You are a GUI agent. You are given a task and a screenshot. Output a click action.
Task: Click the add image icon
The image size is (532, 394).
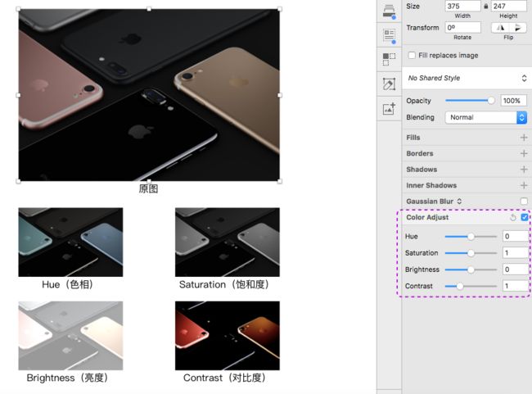(x=389, y=109)
